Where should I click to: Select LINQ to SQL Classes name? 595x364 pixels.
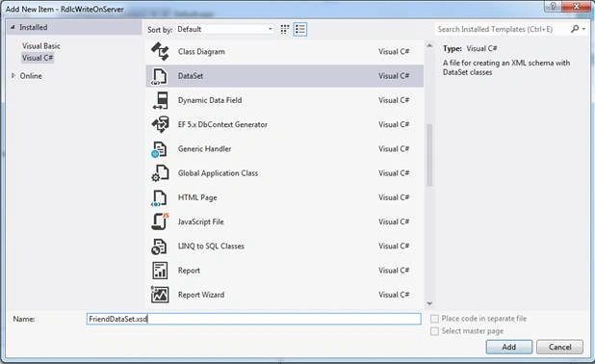211,246
